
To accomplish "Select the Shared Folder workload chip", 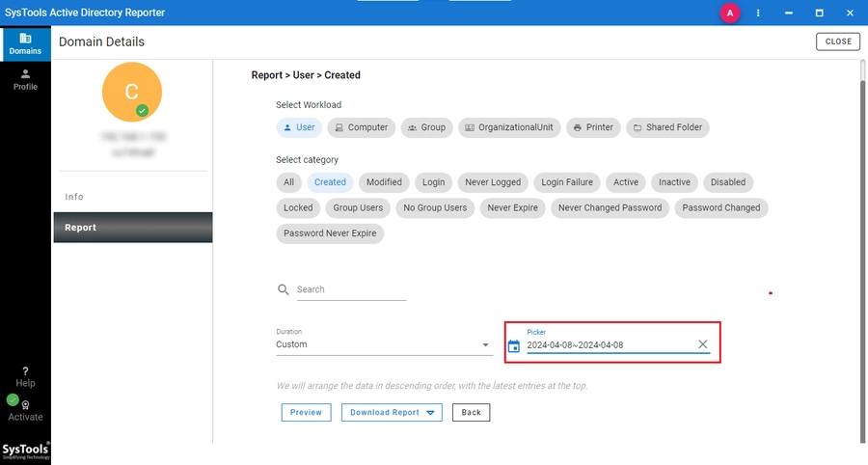I will tap(667, 127).
